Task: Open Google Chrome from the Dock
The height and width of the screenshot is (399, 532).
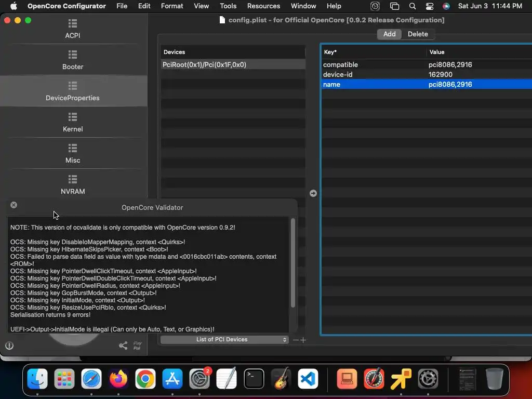Action: coord(145,378)
